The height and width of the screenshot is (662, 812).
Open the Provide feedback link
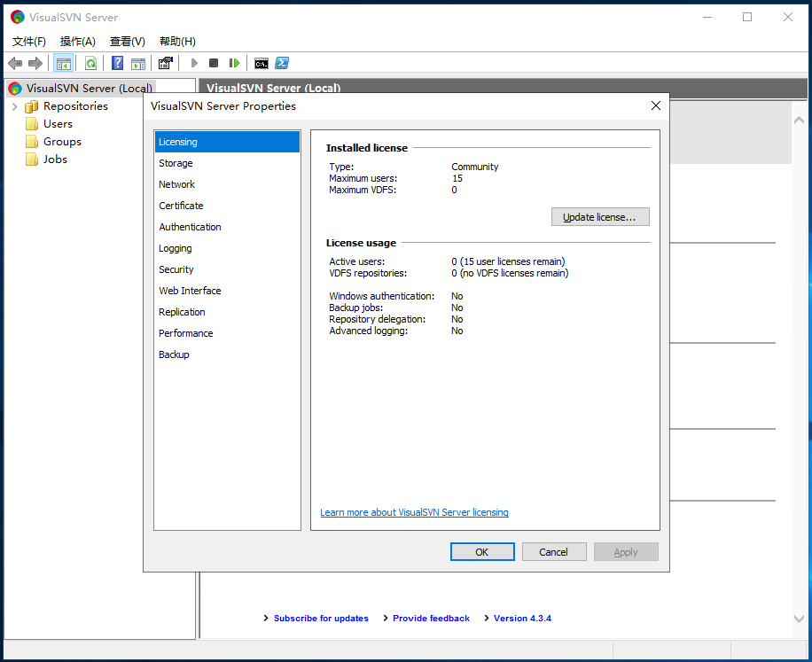(431, 618)
